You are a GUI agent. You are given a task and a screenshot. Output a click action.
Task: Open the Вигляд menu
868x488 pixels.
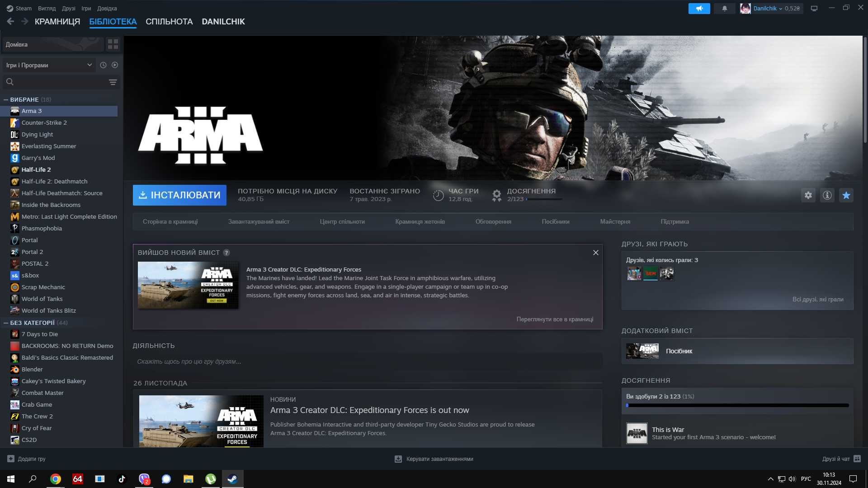tap(47, 8)
